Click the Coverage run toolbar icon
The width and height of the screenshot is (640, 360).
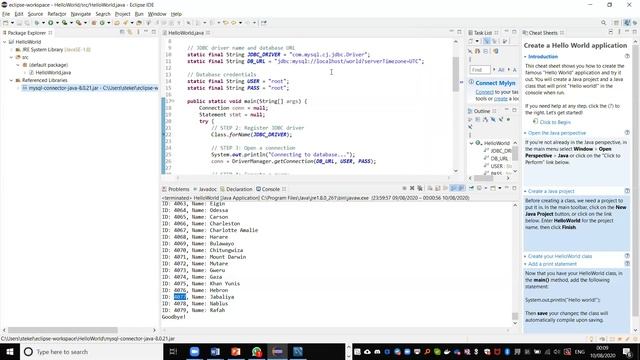coord(64,23)
